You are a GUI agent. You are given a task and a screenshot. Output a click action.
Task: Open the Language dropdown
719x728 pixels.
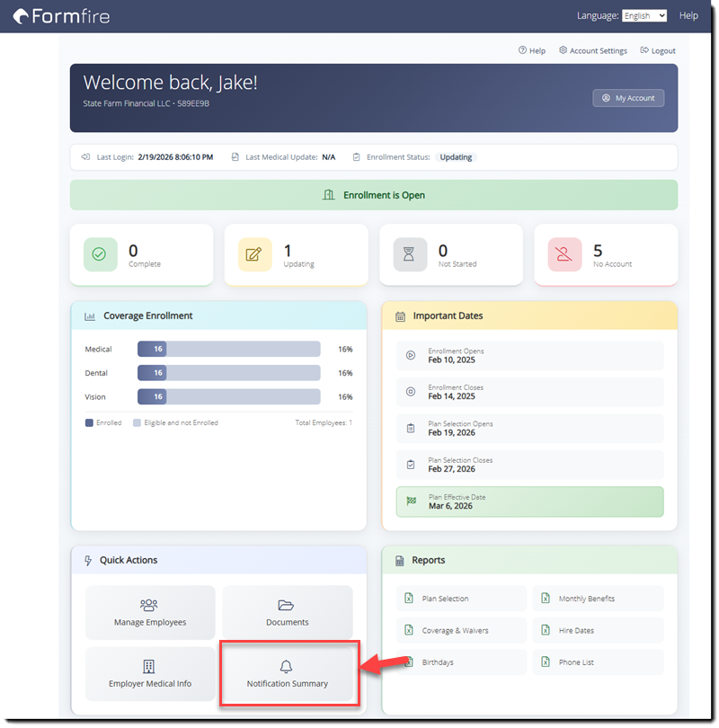[x=644, y=15]
